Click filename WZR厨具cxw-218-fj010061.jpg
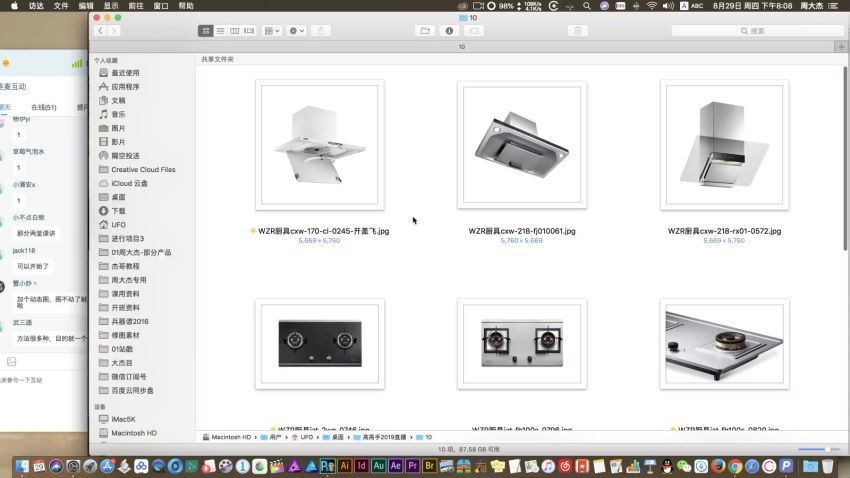The width and height of the screenshot is (850, 478). (x=522, y=231)
